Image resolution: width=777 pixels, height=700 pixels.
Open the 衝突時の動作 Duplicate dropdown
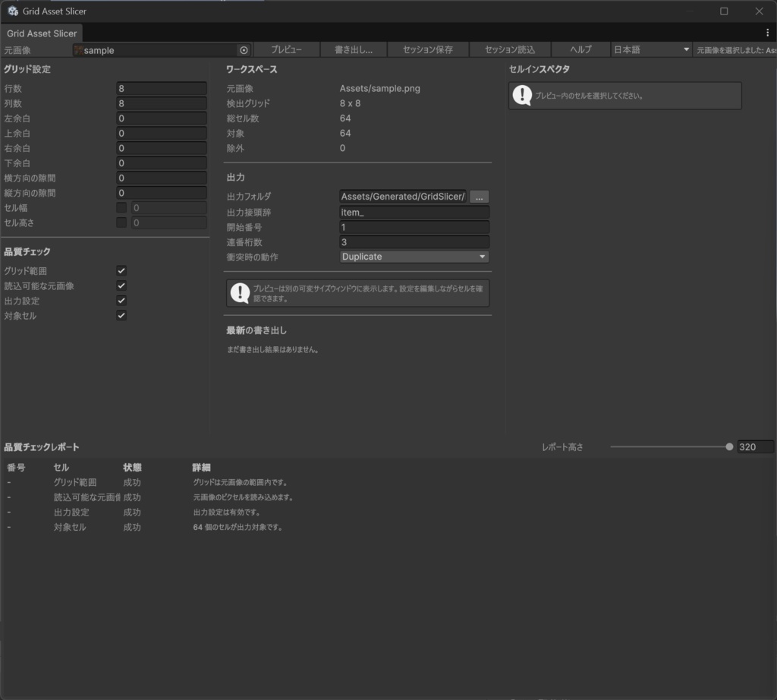[x=414, y=257]
